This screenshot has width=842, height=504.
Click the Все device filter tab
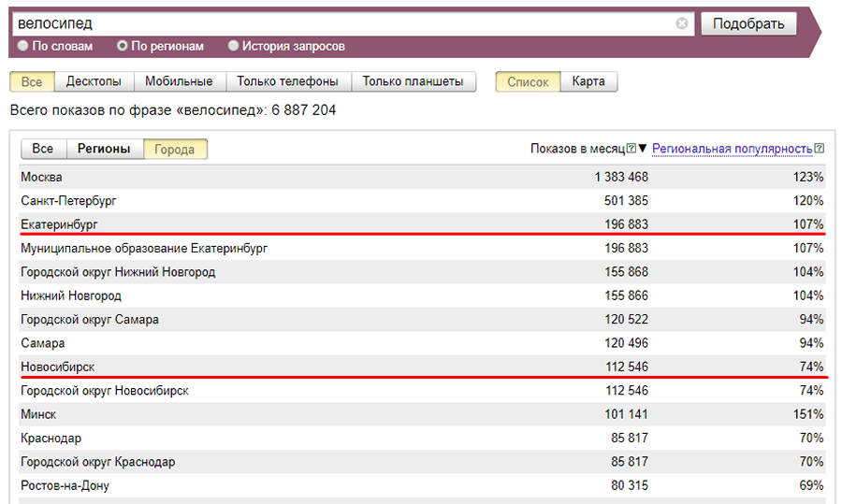coord(32,81)
